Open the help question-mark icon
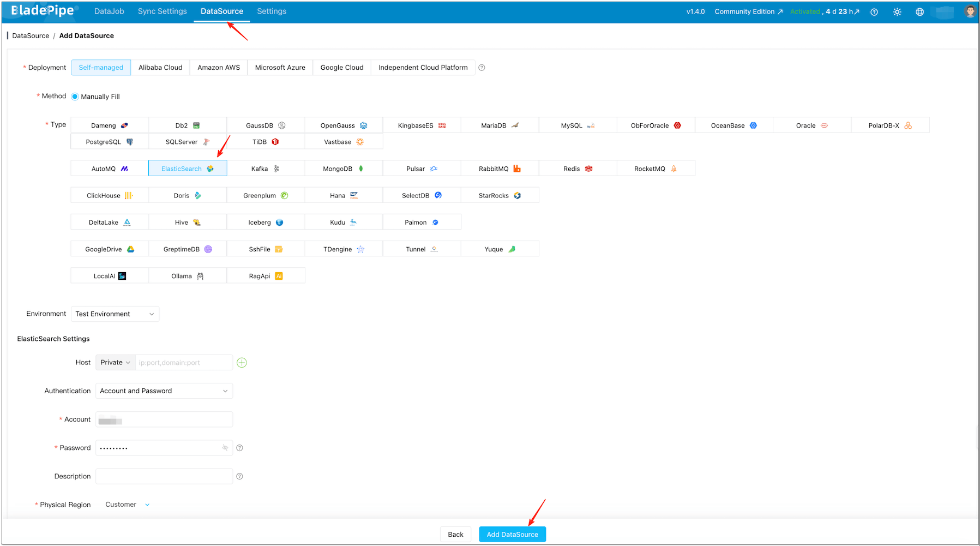Screen dimensions: 980x546 coord(874,11)
